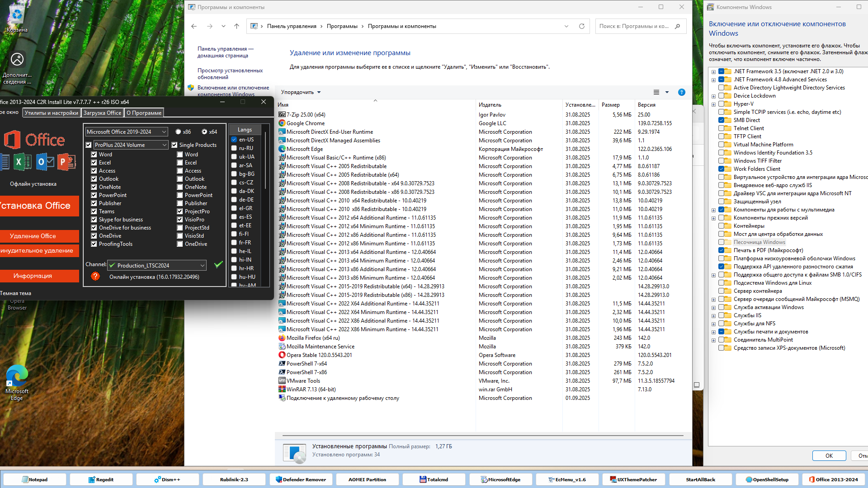Switch to О Программе tab
The width and height of the screenshot is (868, 488).
click(x=144, y=113)
